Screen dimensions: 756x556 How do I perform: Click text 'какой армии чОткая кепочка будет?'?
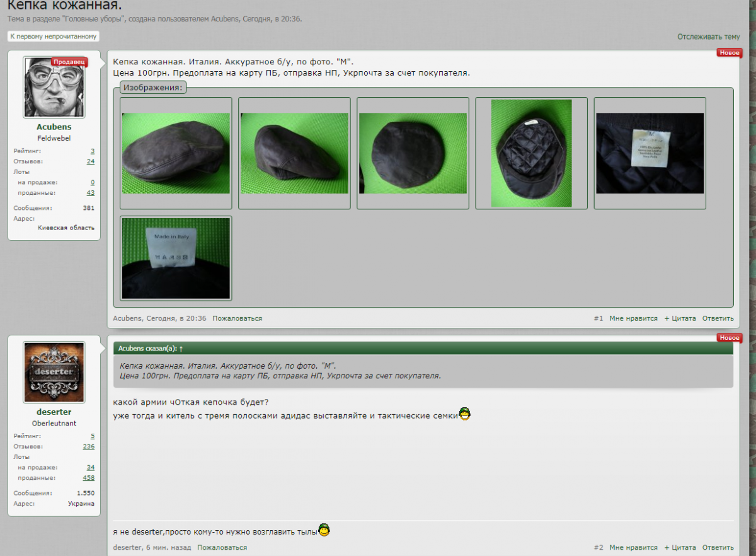click(191, 402)
